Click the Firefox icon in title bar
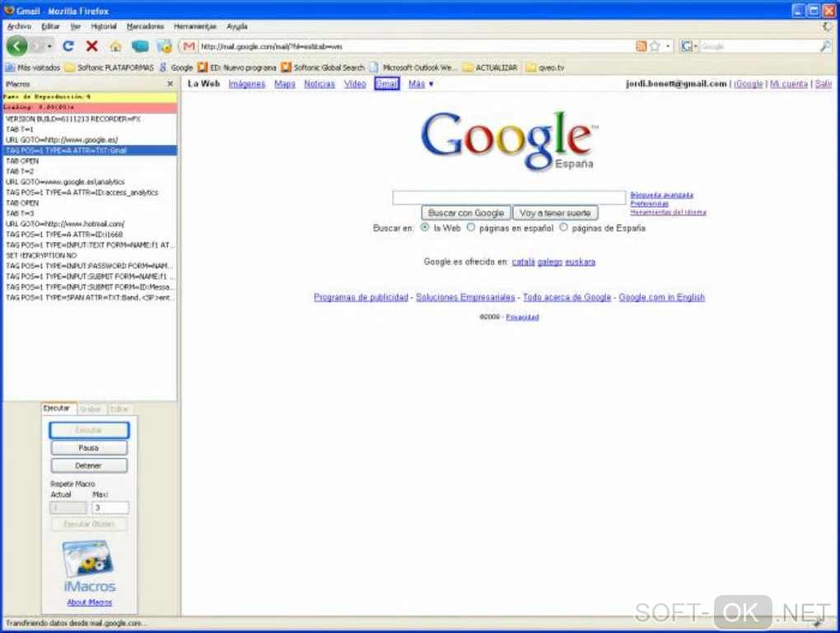Image resolution: width=840 pixels, height=633 pixels. (8, 10)
